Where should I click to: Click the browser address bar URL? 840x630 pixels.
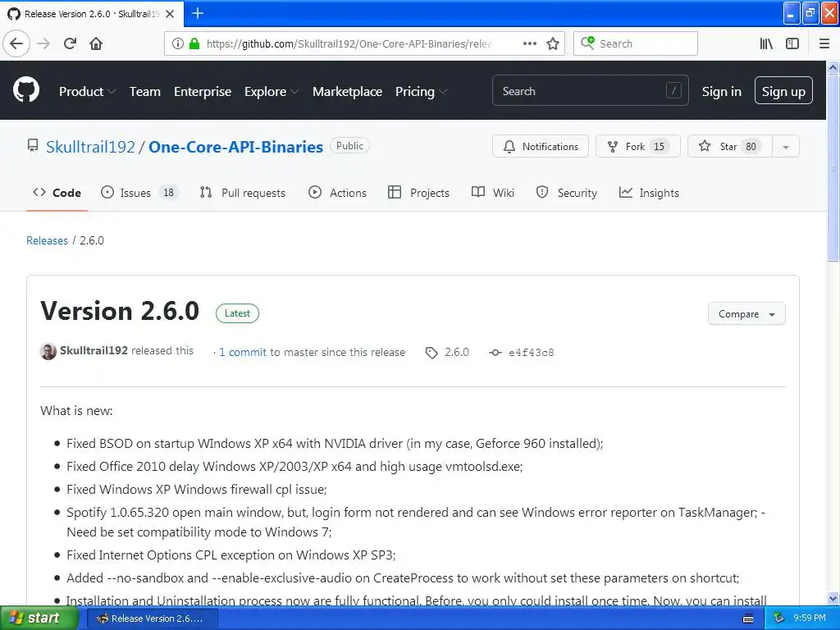[x=349, y=43]
